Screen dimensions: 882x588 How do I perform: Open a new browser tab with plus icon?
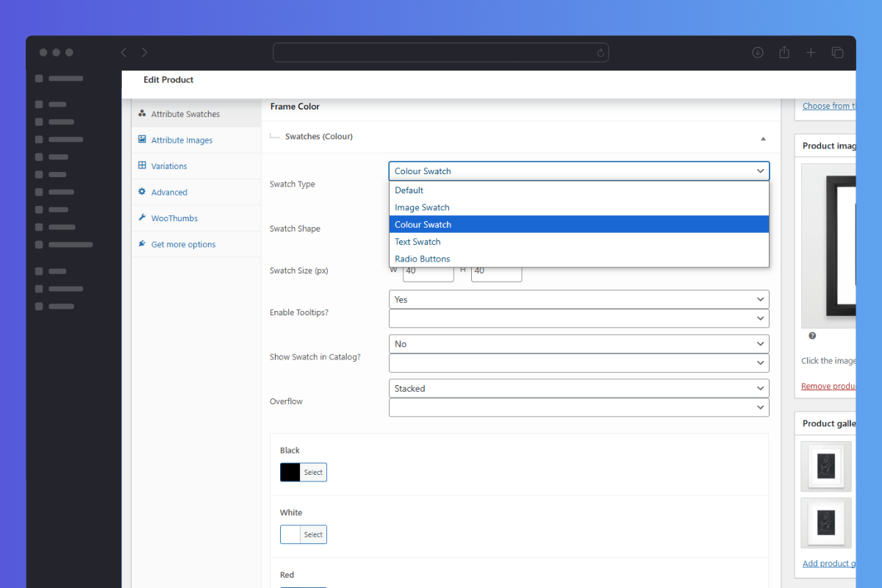point(811,52)
